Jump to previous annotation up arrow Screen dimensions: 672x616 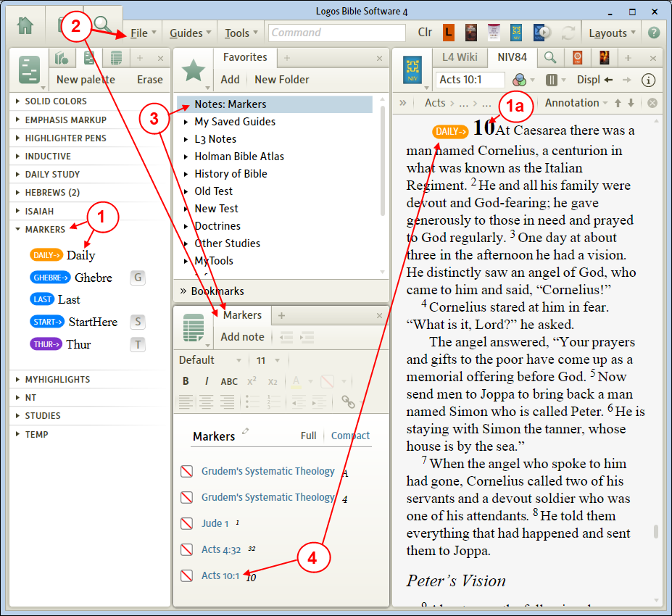point(618,103)
